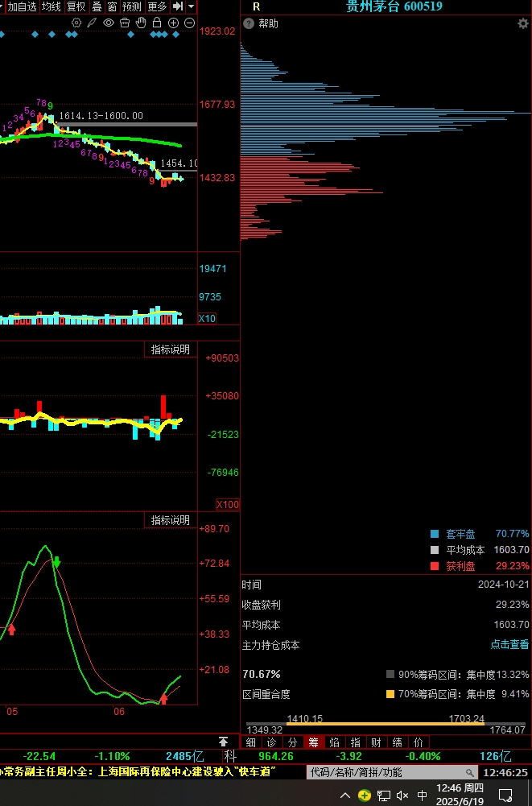Click the 区间重合度 70.67% value
This screenshot has height=806, width=532.
(x=262, y=674)
